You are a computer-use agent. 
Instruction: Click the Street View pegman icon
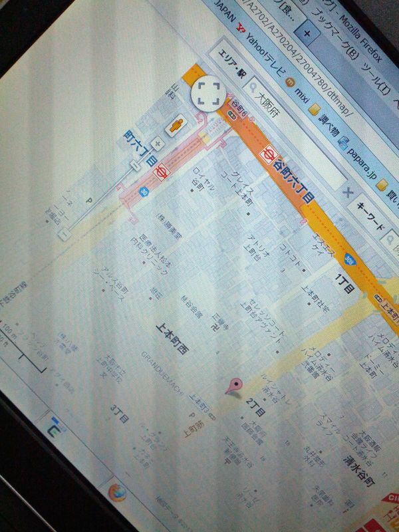pyautogui.click(x=176, y=125)
